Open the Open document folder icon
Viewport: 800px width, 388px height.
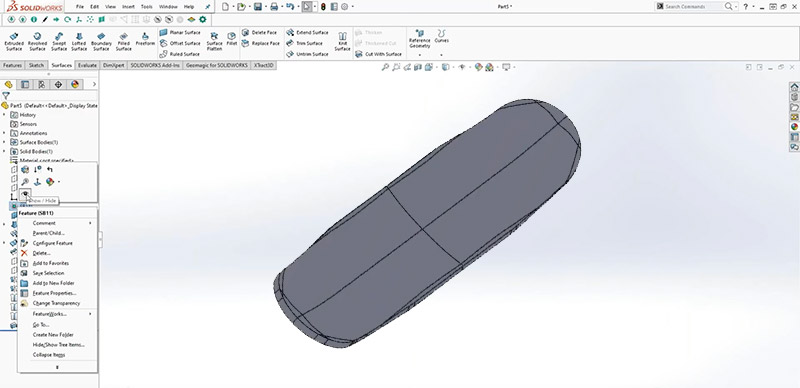241,7
